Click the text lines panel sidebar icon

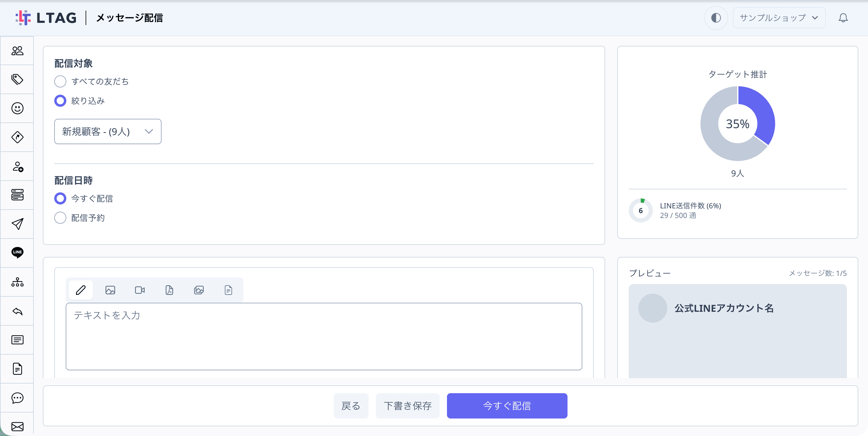tap(17, 340)
